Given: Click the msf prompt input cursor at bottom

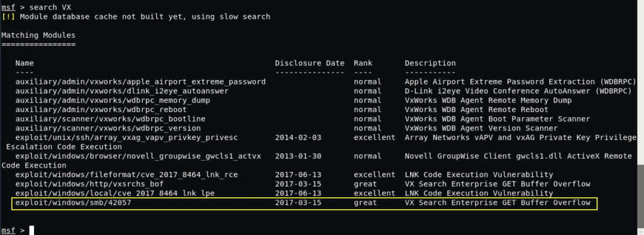Looking at the screenshot, I should point(31,231).
